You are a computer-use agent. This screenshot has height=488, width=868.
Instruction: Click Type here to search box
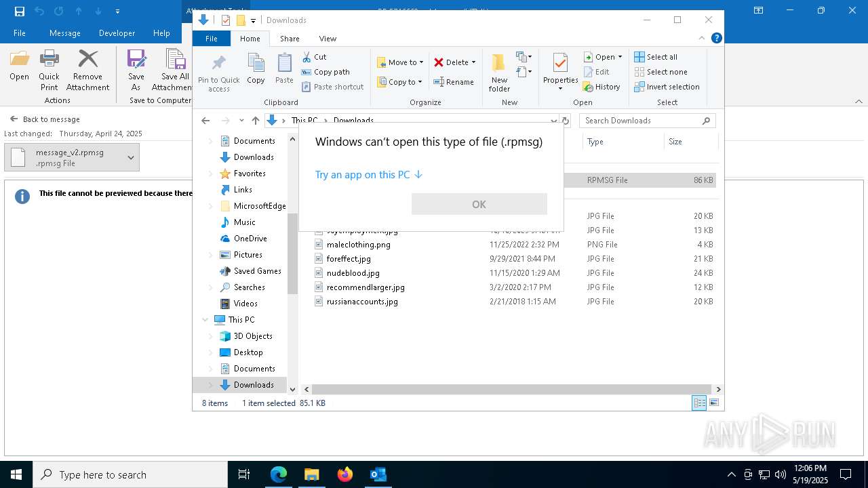(x=130, y=474)
